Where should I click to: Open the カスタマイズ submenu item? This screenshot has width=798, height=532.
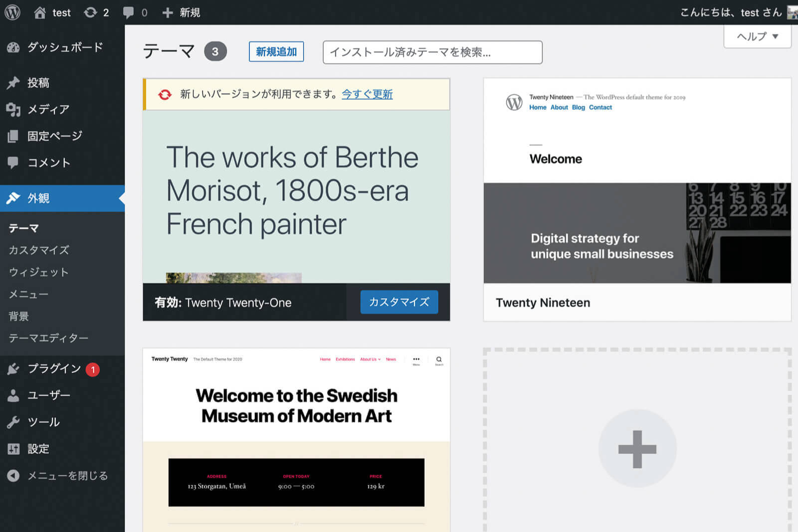click(39, 250)
